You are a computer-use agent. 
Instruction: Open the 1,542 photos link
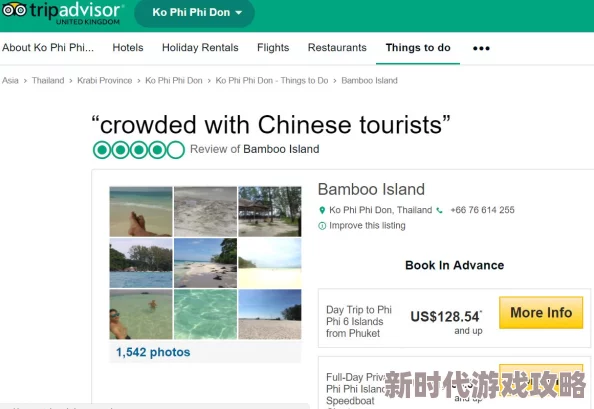[x=153, y=353]
